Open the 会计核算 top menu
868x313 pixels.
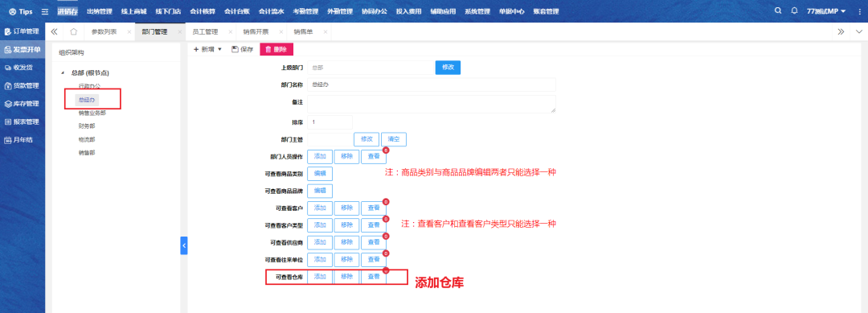click(x=203, y=11)
